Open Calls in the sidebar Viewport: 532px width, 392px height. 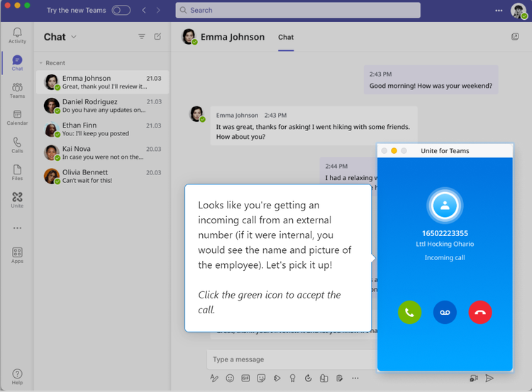[17, 145]
